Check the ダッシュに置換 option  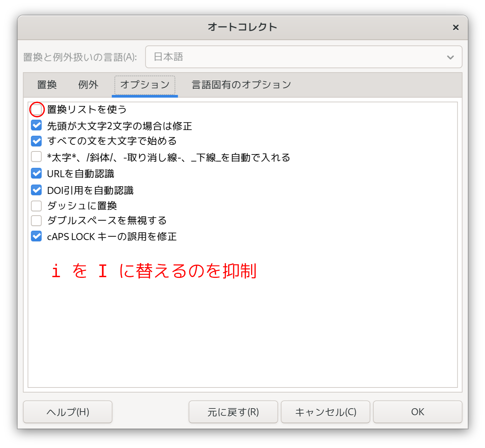[x=36, y=206]
